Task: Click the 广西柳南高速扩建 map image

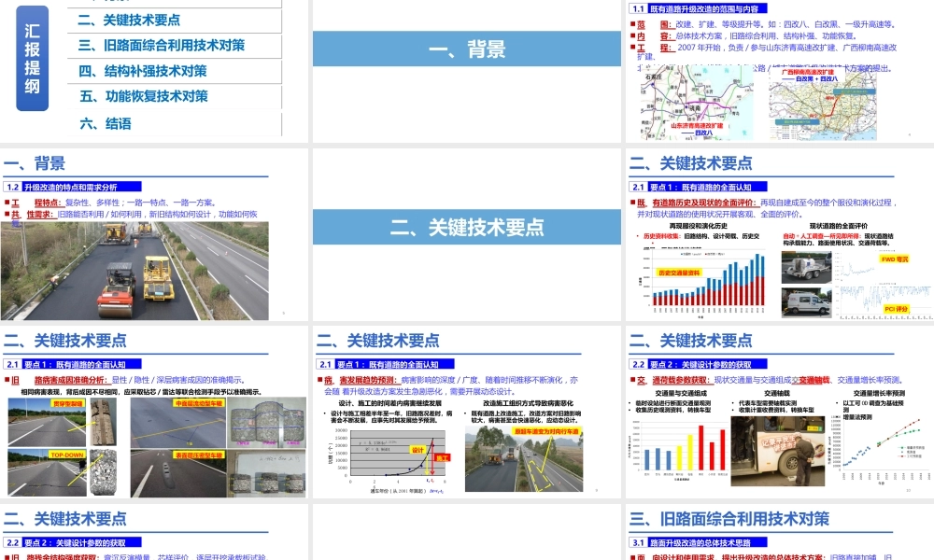Action: pyautogui.click(x=823, y=105)
